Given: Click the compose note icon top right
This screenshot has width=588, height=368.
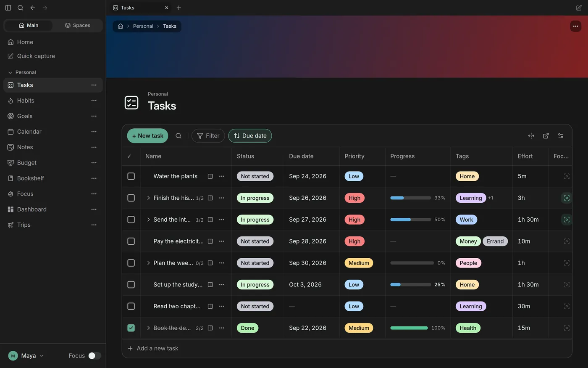Looking at the screenshot, I should point(579,8).
